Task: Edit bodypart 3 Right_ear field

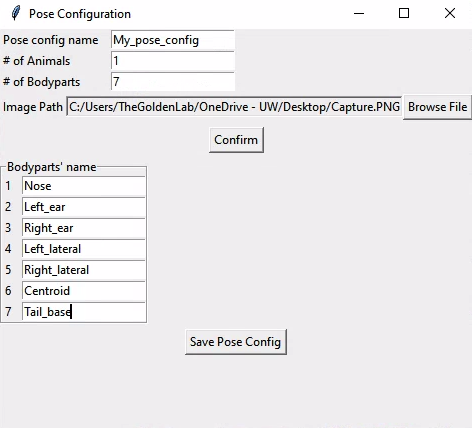Action: 84,228
